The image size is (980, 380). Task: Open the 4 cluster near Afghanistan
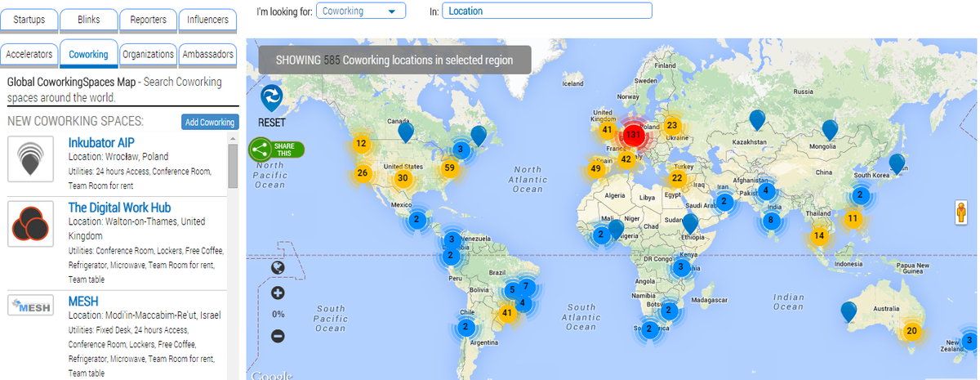click(765, 191)
